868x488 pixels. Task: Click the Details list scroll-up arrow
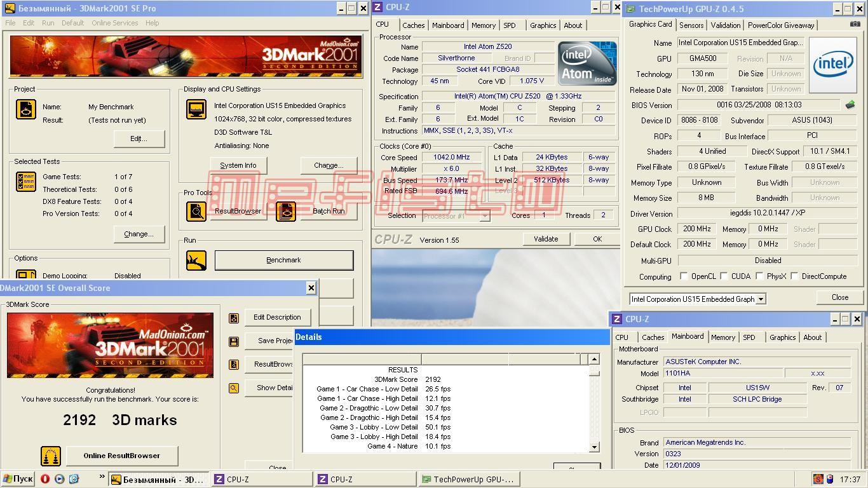[x=594, y=360]
